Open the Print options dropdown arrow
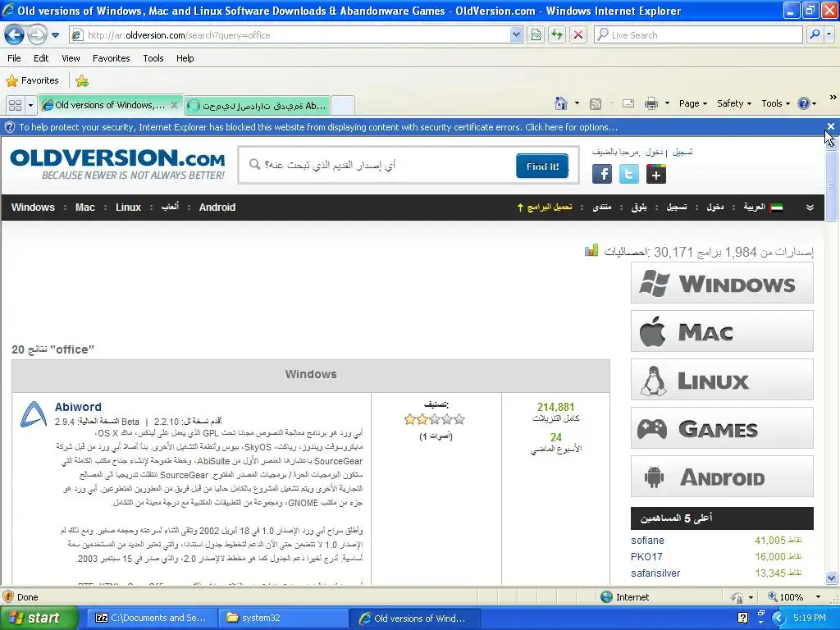 667,103
